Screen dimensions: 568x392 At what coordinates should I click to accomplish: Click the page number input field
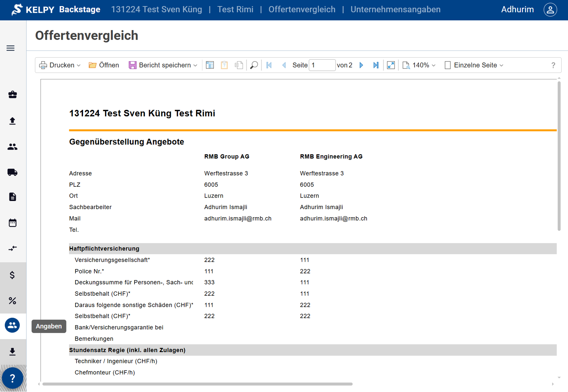point(322,65)
